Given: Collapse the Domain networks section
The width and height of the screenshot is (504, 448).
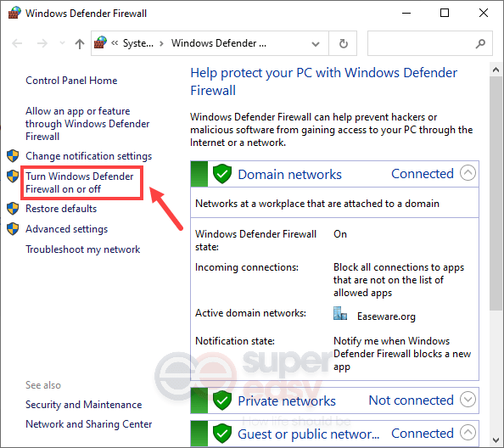Looking at the screenshot, I should [x=468, y=173].
